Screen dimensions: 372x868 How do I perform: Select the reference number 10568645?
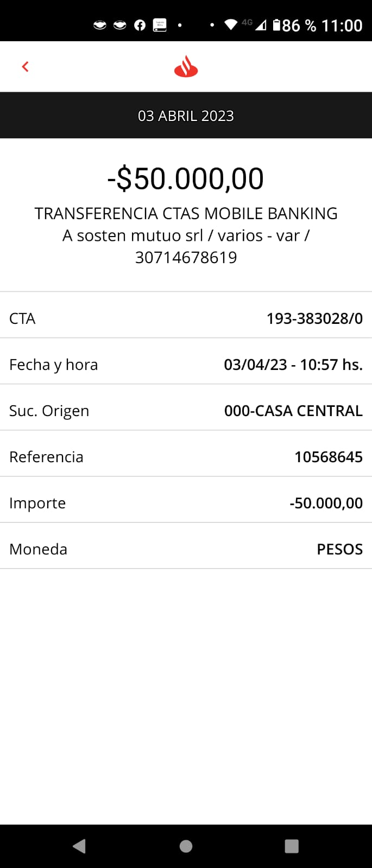[x=328, y=457]
